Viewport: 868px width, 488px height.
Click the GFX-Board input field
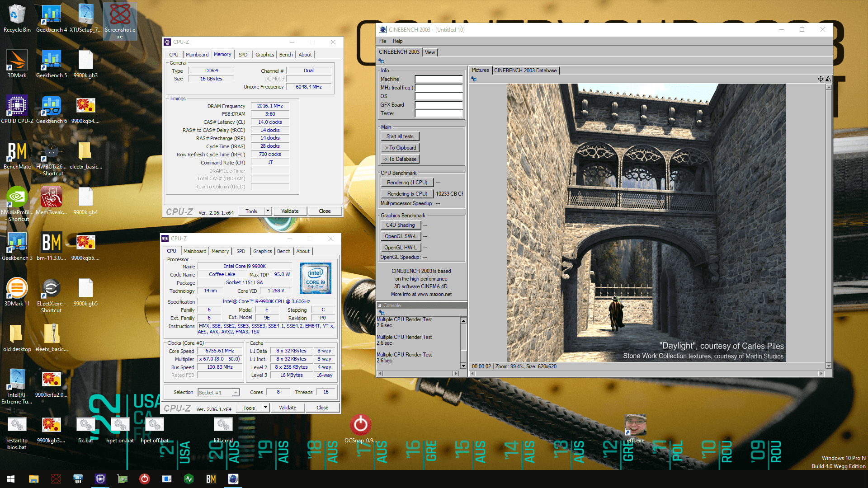coord(439,105)
